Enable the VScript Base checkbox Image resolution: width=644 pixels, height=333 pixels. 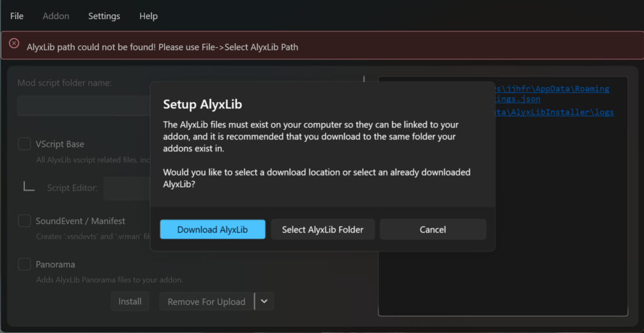(x=24, y=144)
